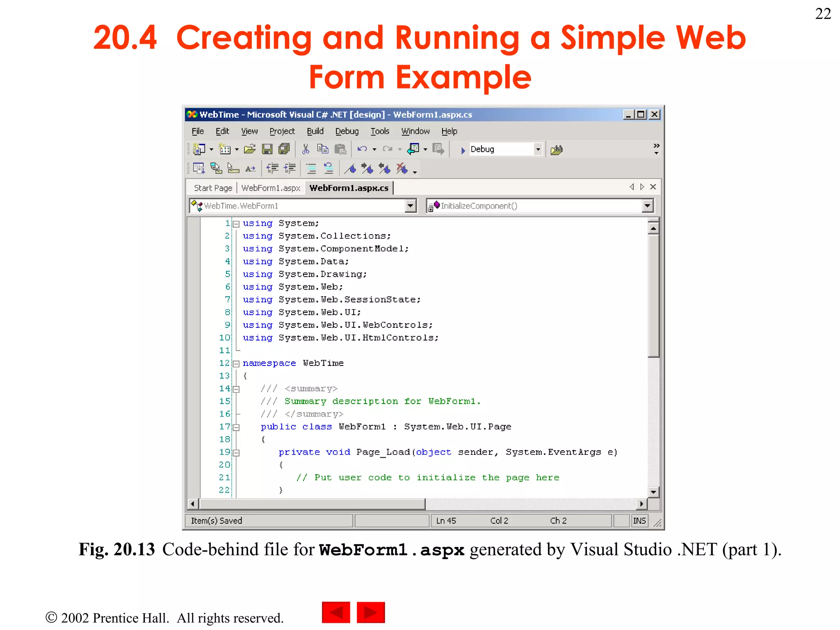Open the New Project dropdown arrow
This screenshot has width=840, height=630.
212,150
